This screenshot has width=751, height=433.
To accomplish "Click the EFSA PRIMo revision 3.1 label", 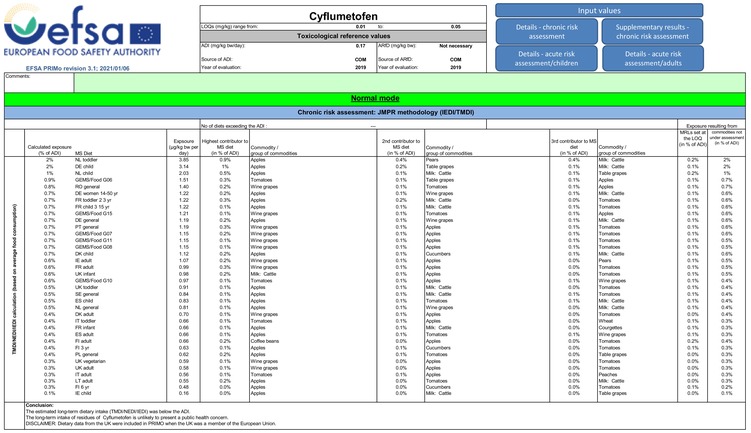I will (78, 68).
